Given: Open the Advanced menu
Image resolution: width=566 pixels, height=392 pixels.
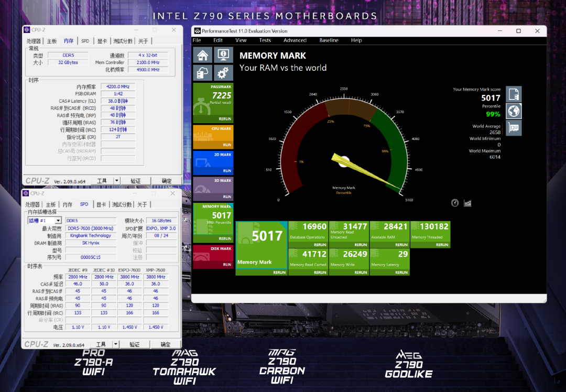Looking at the screenshot, I should point(295,40).
